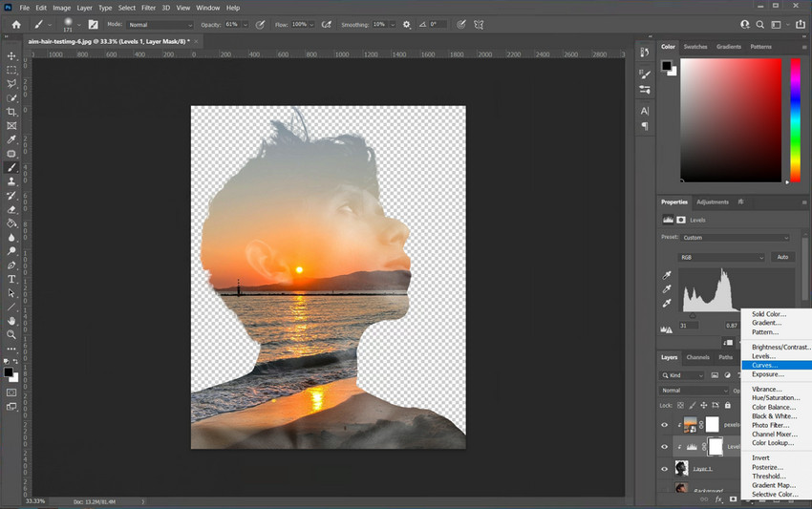
Task: Open the RGB channel dropdown
Action: [721, 257]
